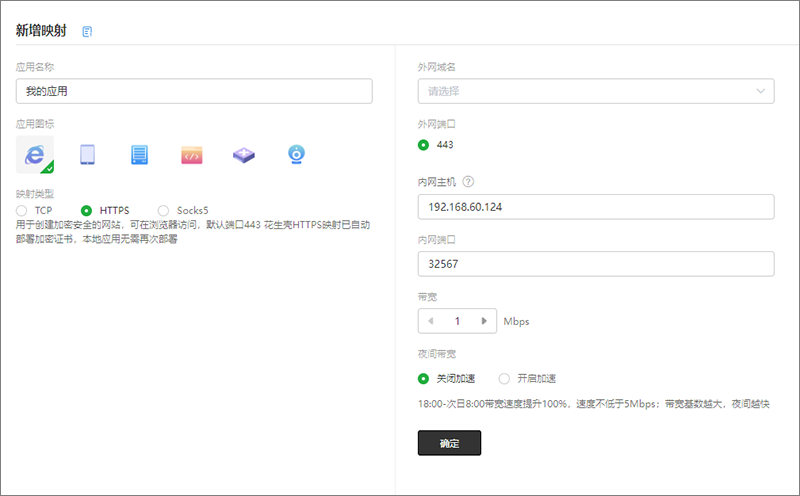The height and width of the screenshot is (496, 800).
Task: Select the webcam app icon
Action: coord(296,154)
